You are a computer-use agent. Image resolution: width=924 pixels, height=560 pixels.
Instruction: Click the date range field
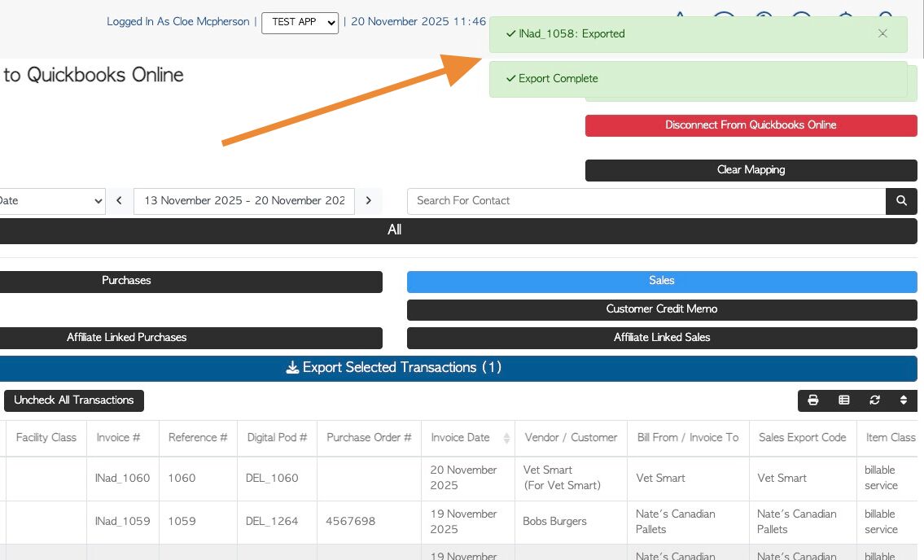(x=244, y=201)
